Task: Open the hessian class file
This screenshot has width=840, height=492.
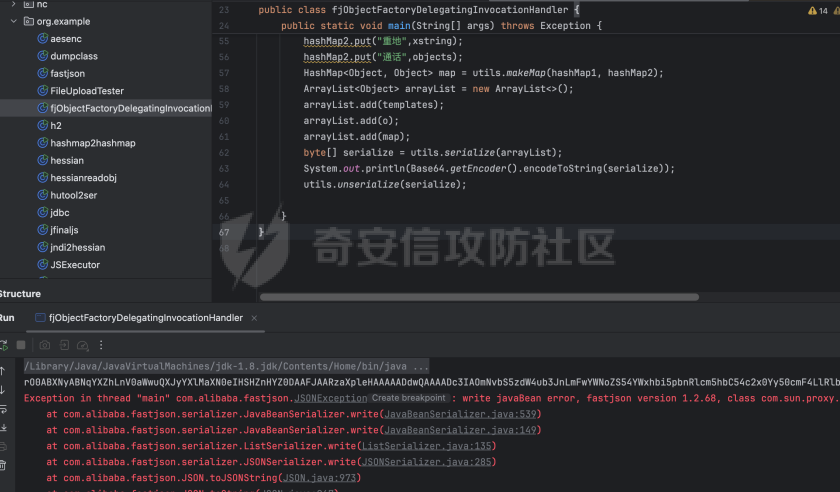Action: pyautogui.click(x=67, y=160)
